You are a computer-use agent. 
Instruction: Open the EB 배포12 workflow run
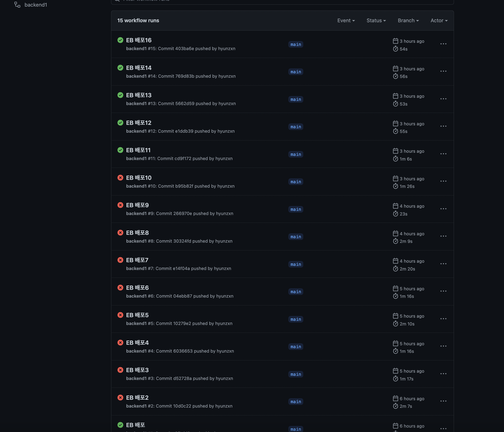(139, 123)
